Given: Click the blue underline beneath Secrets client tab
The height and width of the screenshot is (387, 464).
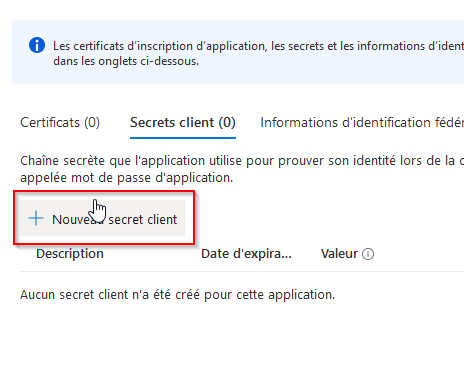Looking at the screenshot, I should coord(183,138).
